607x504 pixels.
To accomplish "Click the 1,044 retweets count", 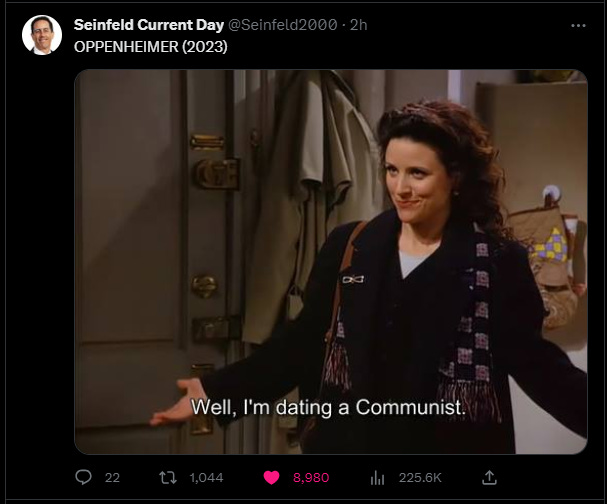I will click(x=206, y=478).
